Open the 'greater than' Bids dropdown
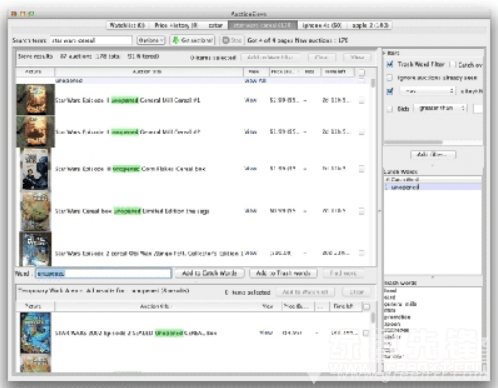 point(441,108)
